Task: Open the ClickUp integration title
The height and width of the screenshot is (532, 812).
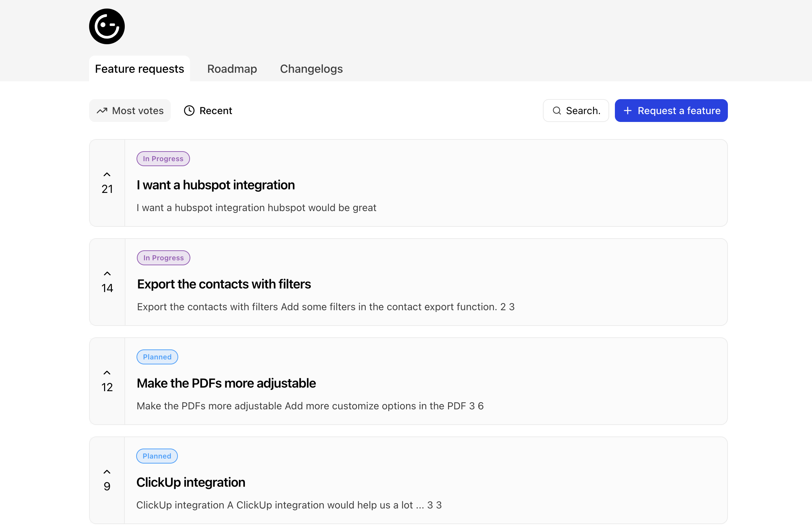Action: [191, 482]
